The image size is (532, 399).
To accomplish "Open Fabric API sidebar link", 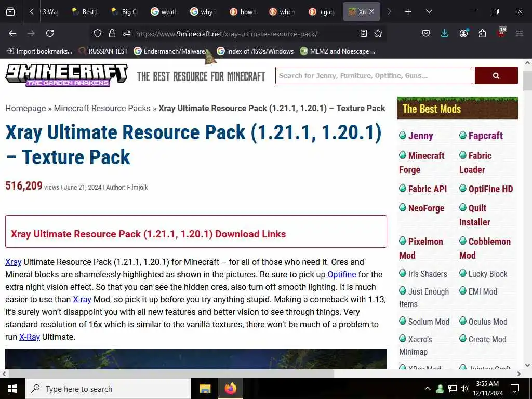I will coord(427,189).
